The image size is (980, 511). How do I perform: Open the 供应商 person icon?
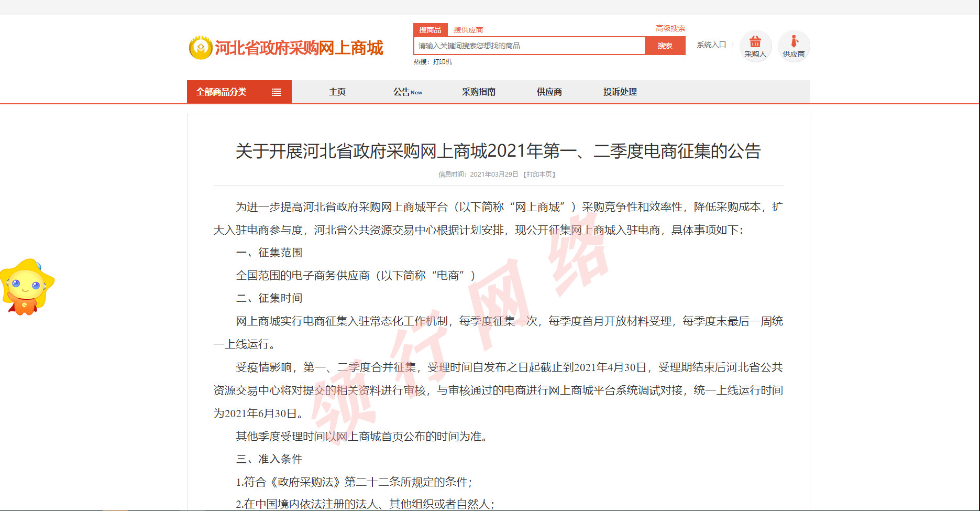(794, 46)
